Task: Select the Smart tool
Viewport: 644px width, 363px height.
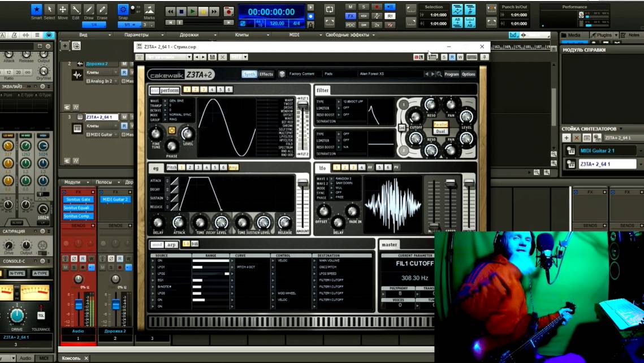Action: (37, 9)
